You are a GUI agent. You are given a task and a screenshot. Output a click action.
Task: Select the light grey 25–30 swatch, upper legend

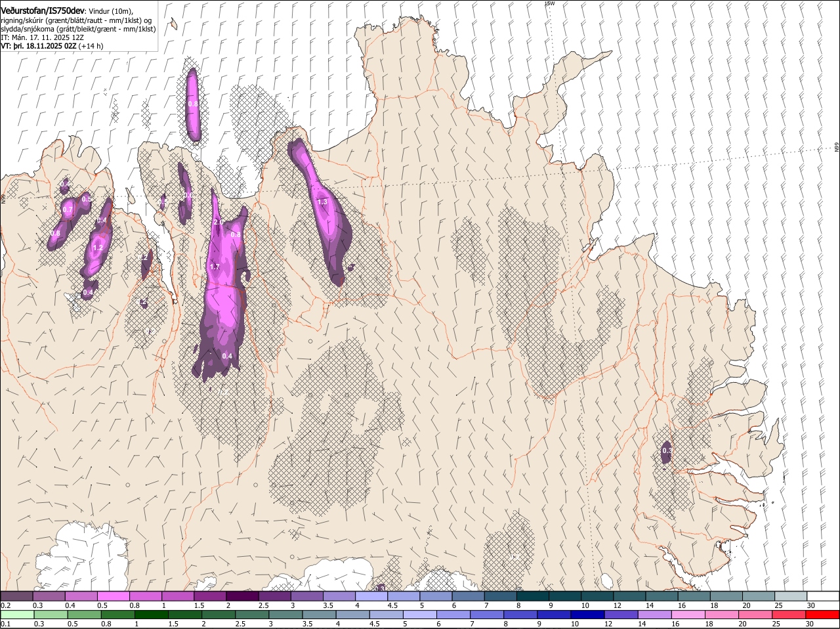[x=791, y=596]
